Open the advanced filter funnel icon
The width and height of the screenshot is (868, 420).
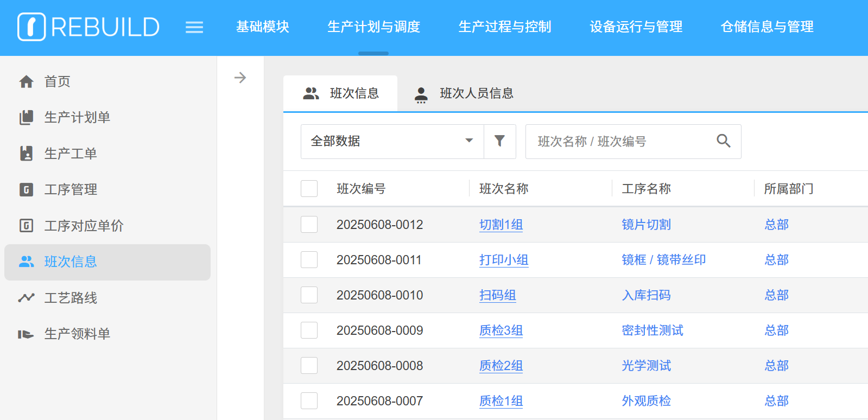point(499,141)
